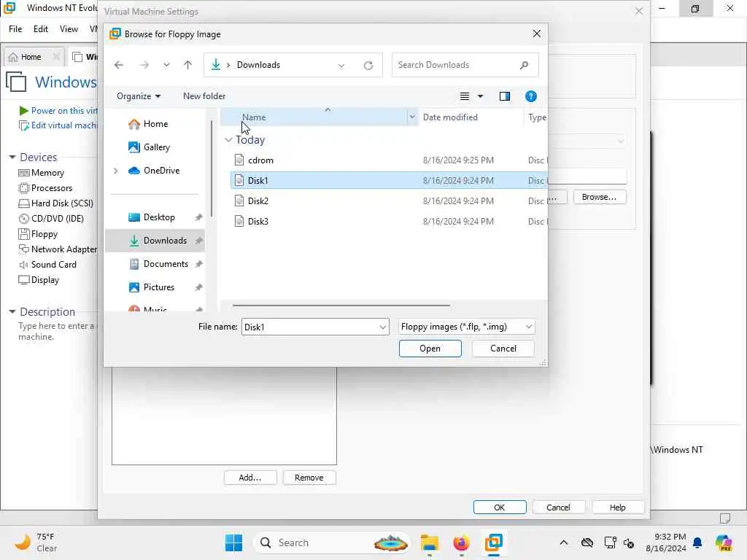This screenshot has height=560, width=747.
Task: Go forward in the Browse dialog
Action: (x=144, y=65)
